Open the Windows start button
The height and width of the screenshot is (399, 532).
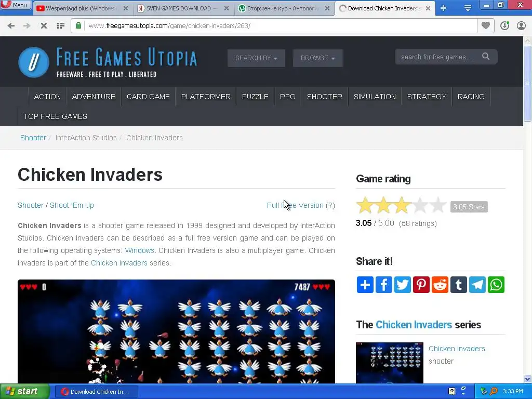point(24,391)
